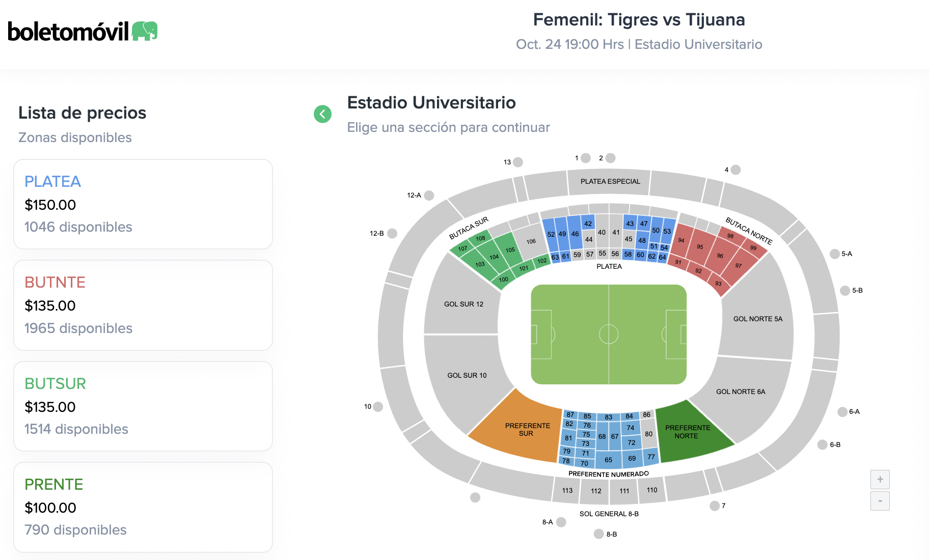Open the PRENTE $100.00 zone card
Screen dimensions: 929x560
[143, 507]
